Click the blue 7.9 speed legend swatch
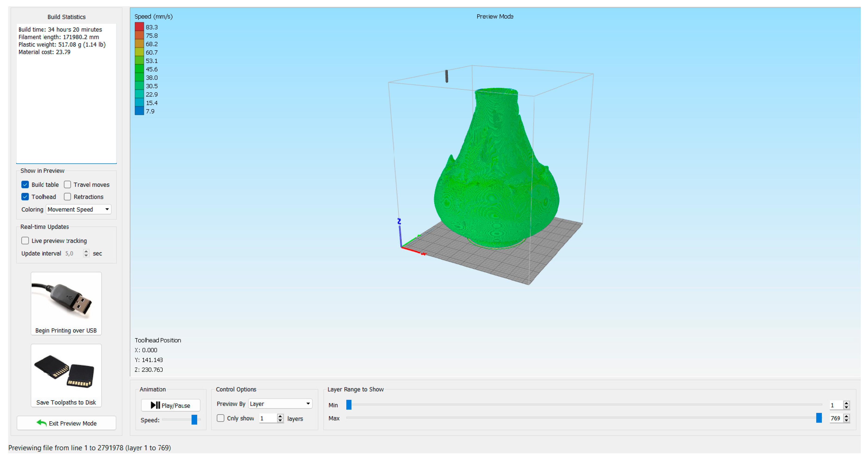This screenshot has width=868, height=460. (139, 111)
